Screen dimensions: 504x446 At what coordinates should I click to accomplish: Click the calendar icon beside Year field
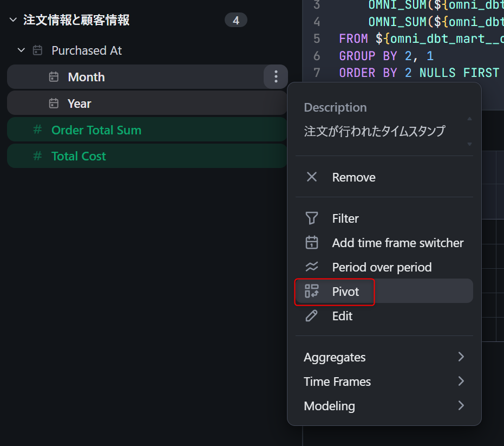click(54, 104)
